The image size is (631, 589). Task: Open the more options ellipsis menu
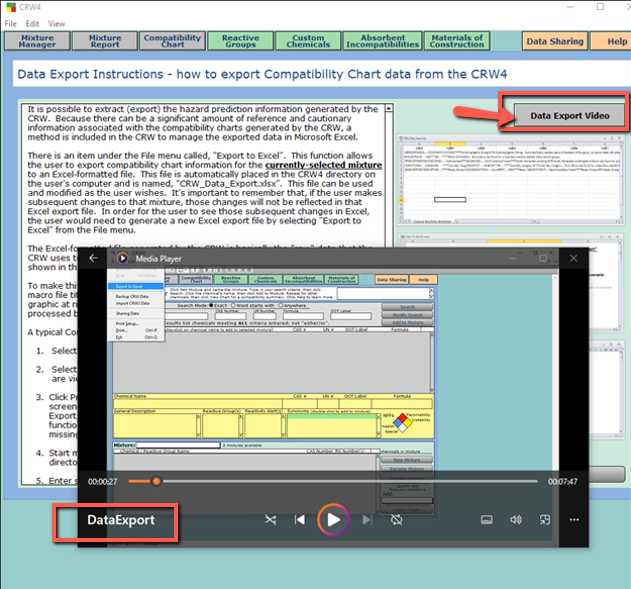click(x=574, y=520)
